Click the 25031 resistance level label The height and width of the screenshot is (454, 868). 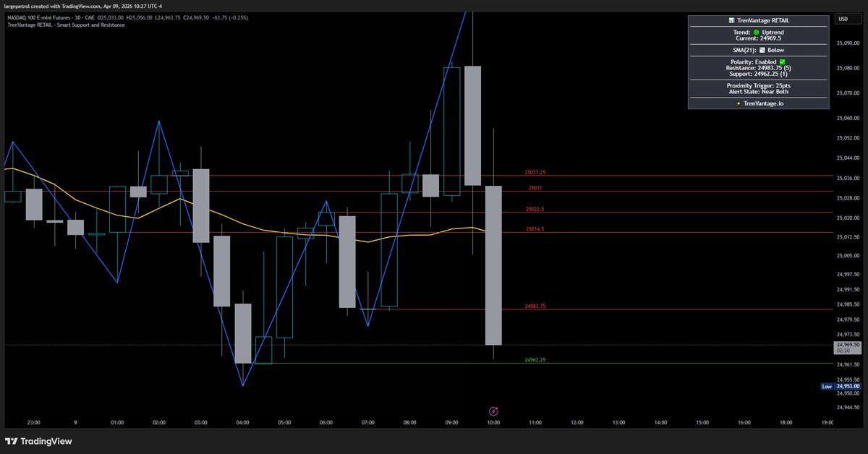point(535,188)
